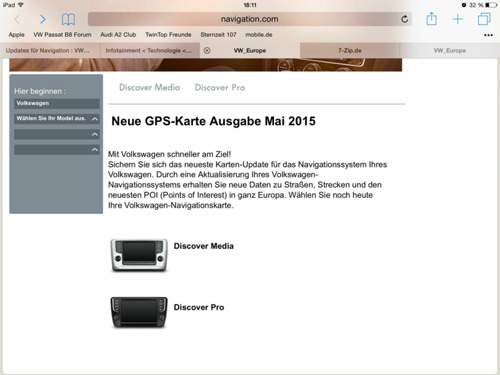Open the share sheet icon

click(431, 19)
